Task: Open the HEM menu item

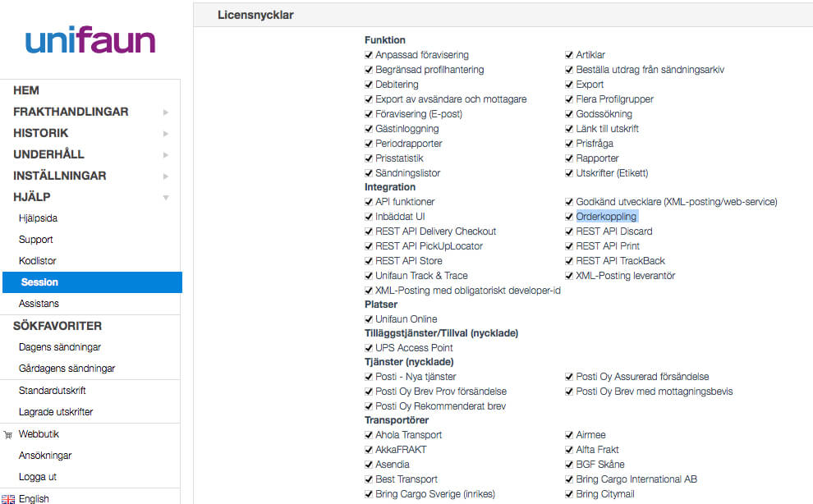Action: pos(26,90)
